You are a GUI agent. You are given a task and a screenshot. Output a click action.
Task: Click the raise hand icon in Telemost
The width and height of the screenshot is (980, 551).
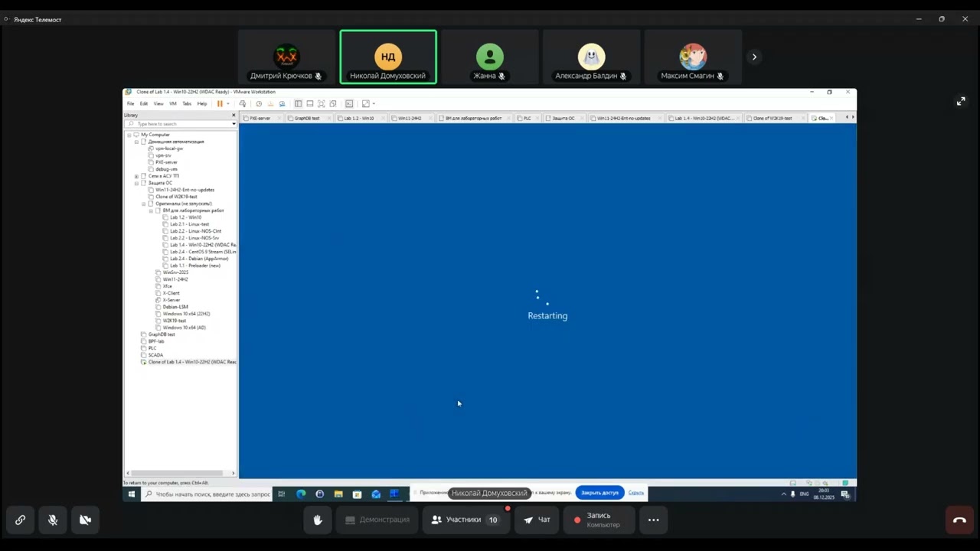[x=318, y=520]
